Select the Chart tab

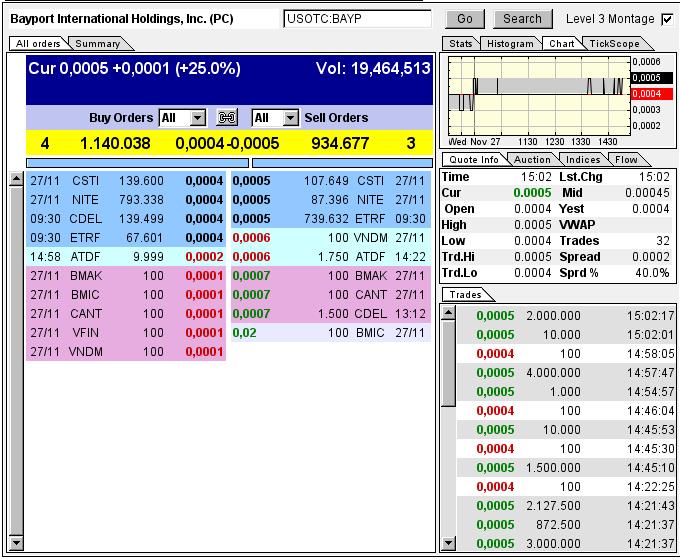562,43
